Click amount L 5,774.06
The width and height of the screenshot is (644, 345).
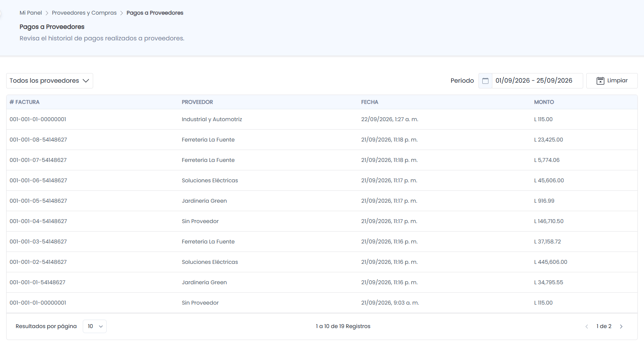pos(547,160)
